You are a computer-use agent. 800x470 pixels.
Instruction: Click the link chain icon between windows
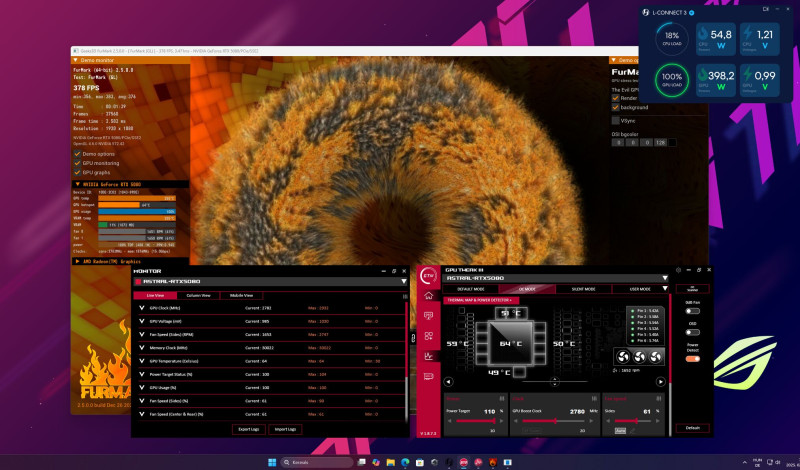pos(413,338)
